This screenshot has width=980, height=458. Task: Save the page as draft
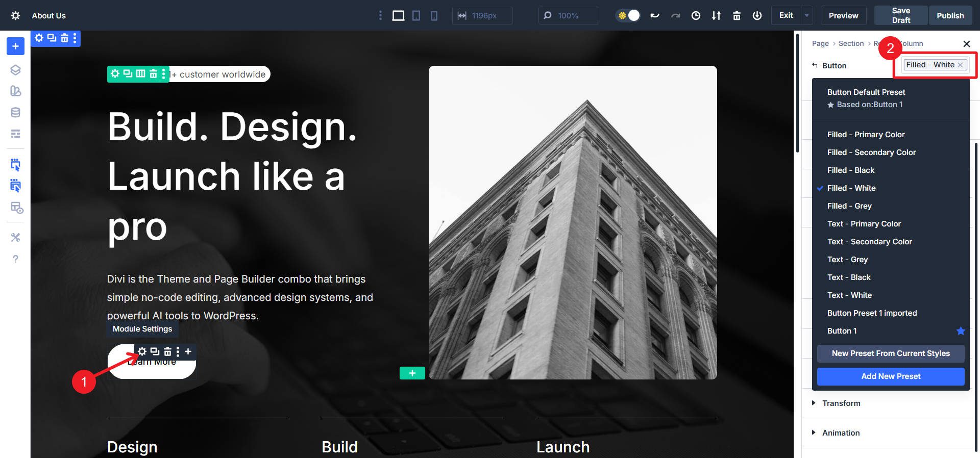click(x=901, y=15)
